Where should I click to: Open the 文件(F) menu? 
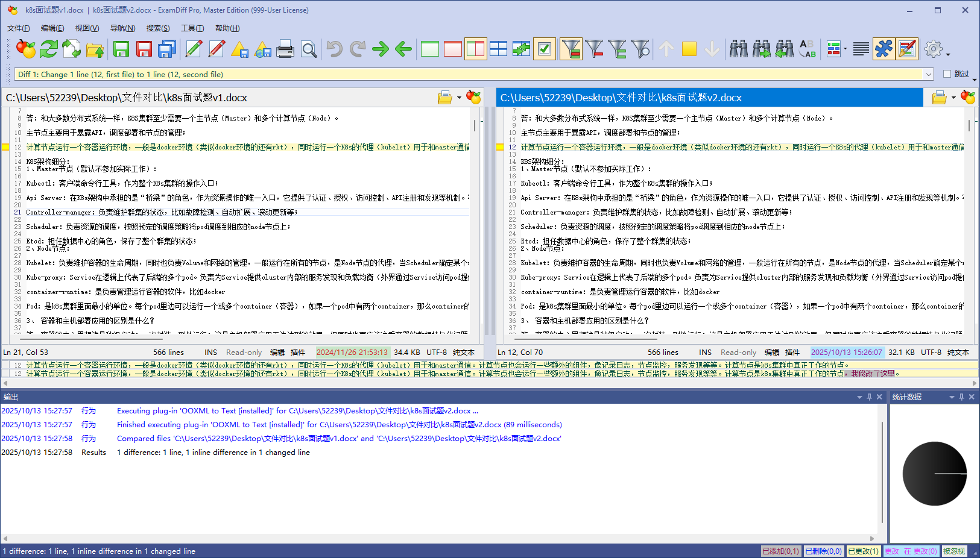[x=18, y=28]
